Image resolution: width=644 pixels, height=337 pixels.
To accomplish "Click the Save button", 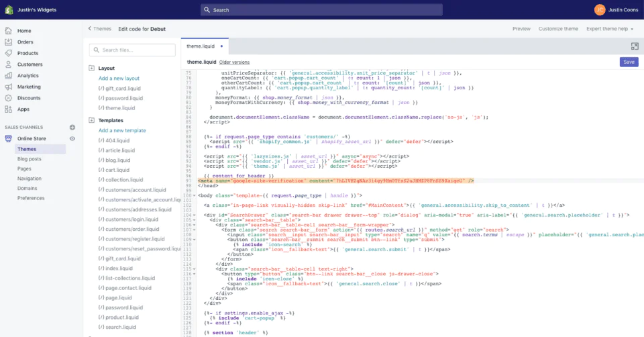I will click(629, 62).
